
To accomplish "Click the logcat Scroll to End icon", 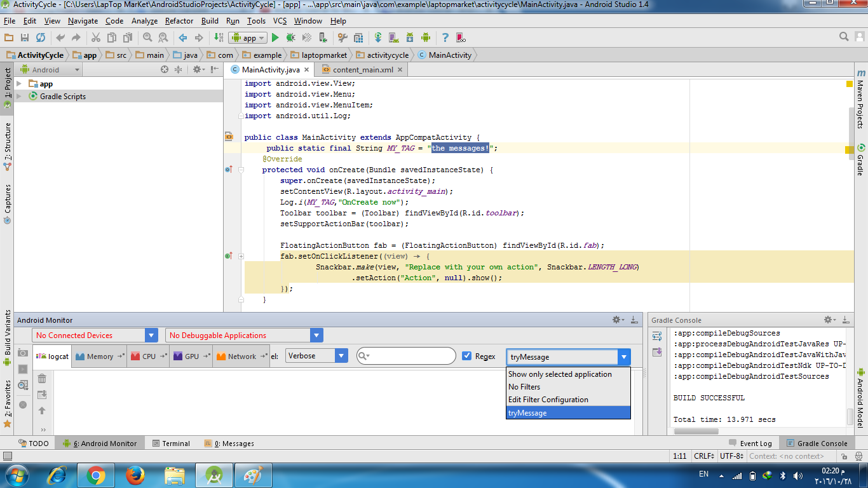I will 42,395.
